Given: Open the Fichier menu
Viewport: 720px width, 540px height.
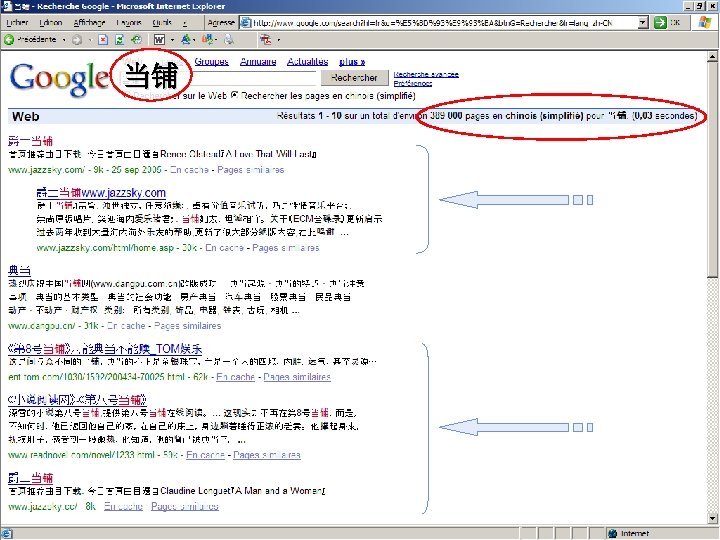Looking at the screenshot, I should [x=17, y=22].
